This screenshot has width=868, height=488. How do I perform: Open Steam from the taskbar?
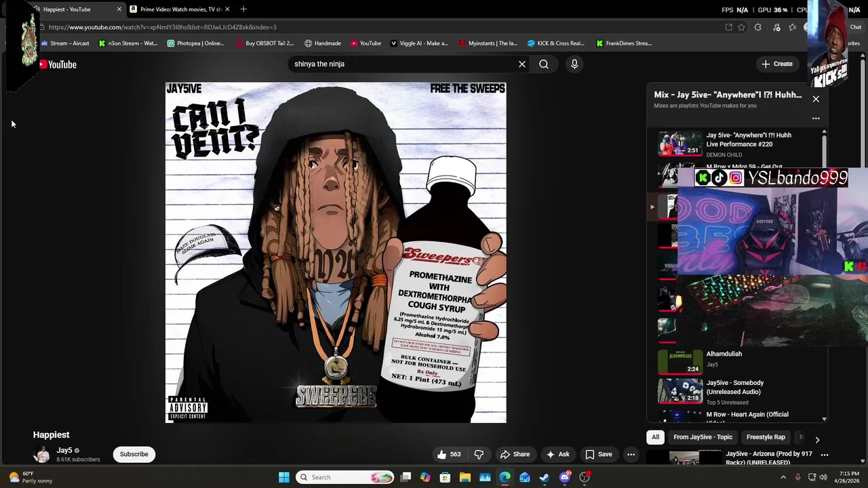[545, 477]
